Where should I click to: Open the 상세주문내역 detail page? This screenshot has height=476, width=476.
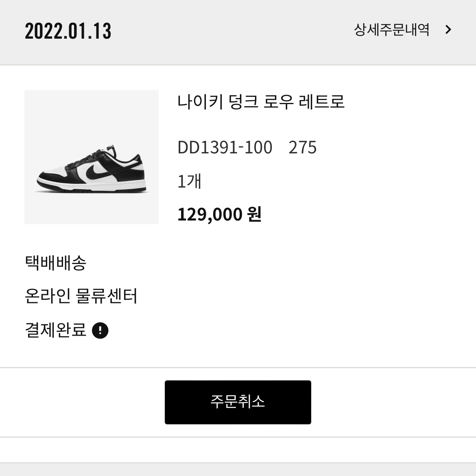pyautogui.click(x=392, y=29)
